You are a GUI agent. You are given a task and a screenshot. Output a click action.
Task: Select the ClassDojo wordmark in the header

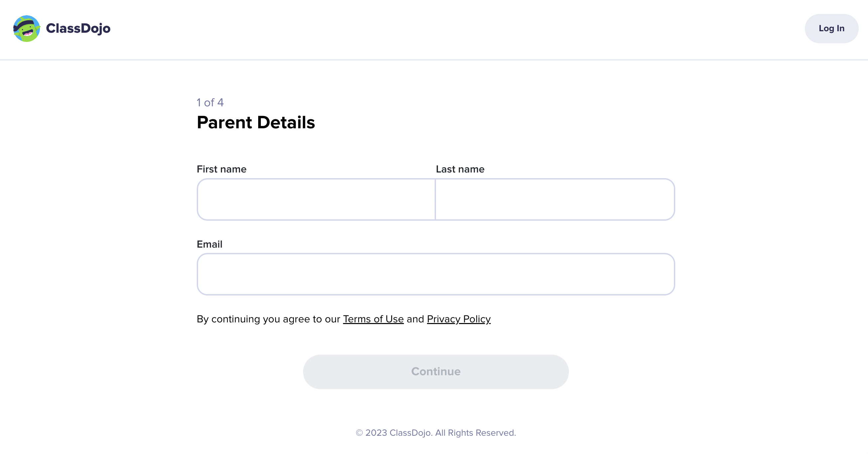point(78,28)
